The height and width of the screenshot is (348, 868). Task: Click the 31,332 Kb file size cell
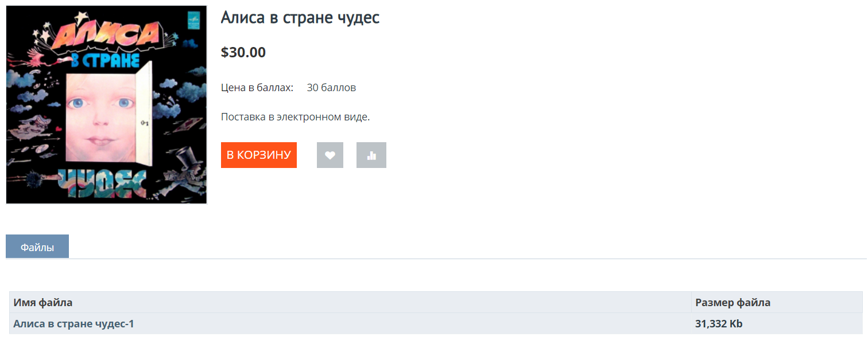click(x=719, y=324)
